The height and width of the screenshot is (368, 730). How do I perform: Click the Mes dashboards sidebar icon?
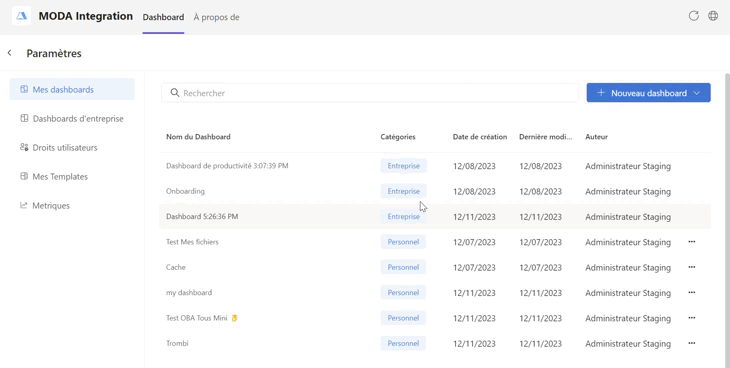click(x=24, y=89)
